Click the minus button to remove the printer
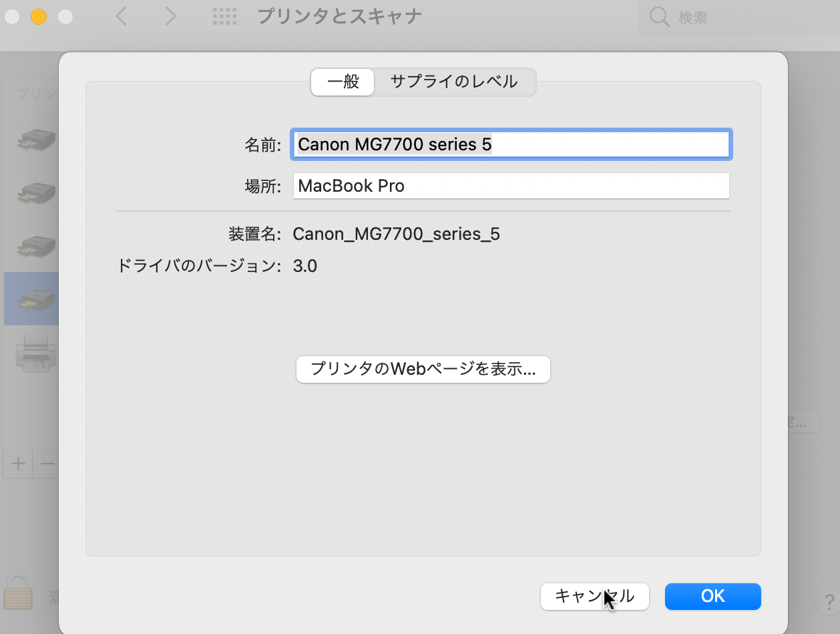The width and height of the screenshot is (840, 634). [x=47, y=464]
